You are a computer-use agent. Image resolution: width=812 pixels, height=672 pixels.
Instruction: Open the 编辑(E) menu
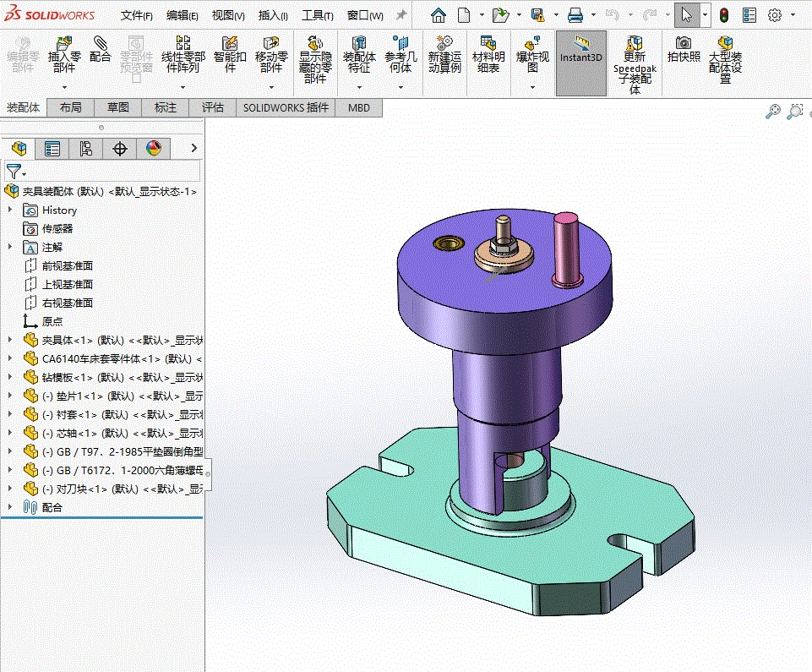coord(183,15)
